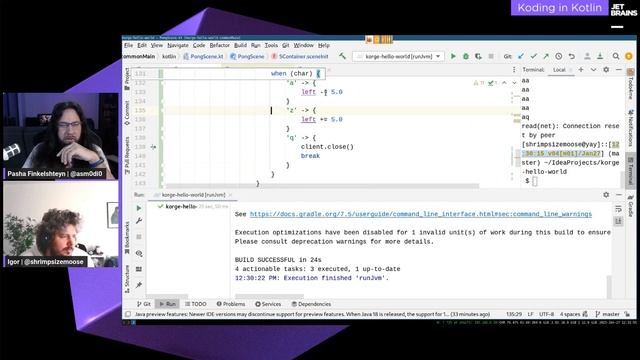Open LF line separator selector
640x360 pixels.
pos(531,314)
